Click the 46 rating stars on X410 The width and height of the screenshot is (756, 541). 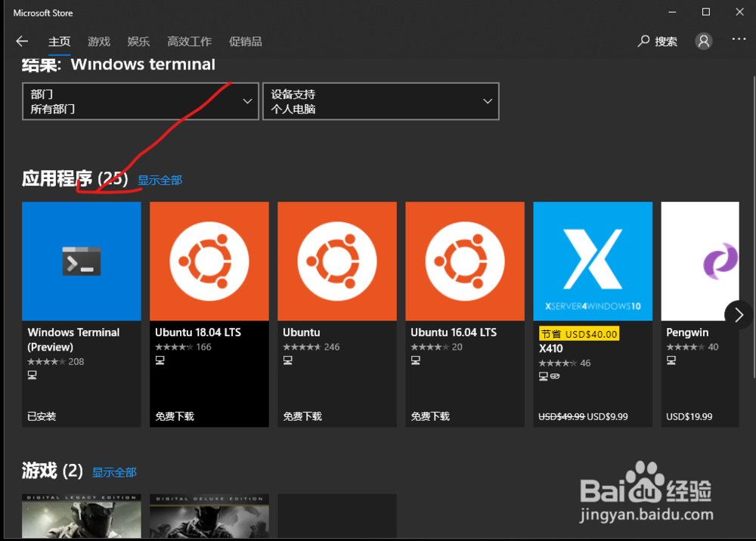[557, 363]
